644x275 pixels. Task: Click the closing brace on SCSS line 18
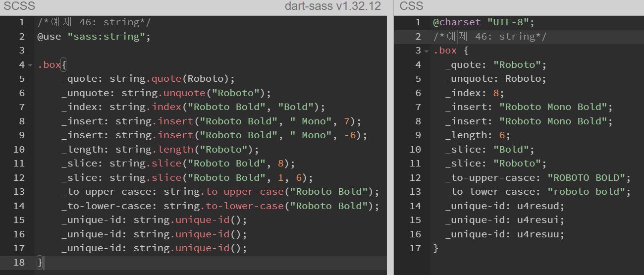click(x=40, y=263)
